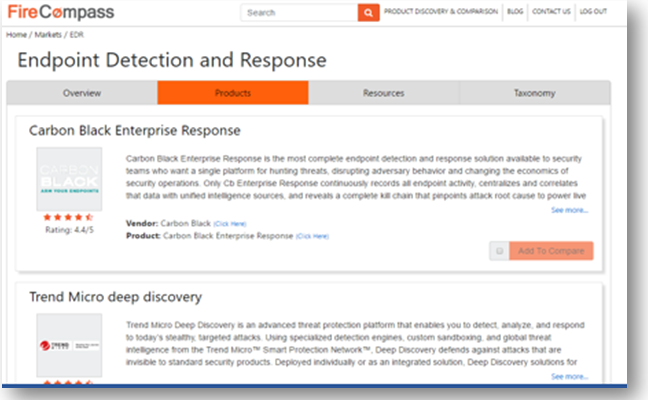
Task: Open Trend Micro deep discovery title
Action: pyautogui.click(x=115, y=297)
